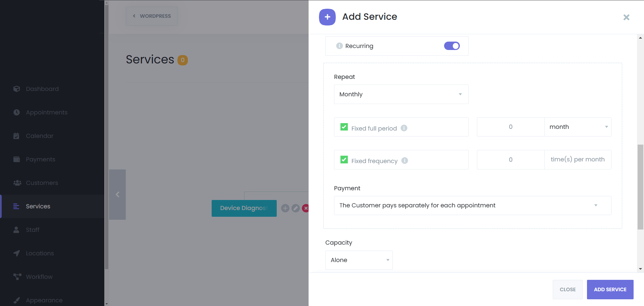The width and height of the screenshot is (644, 306).
Task: Expand the Capacity dropdown showing Alone
Action: pos(359,260)
